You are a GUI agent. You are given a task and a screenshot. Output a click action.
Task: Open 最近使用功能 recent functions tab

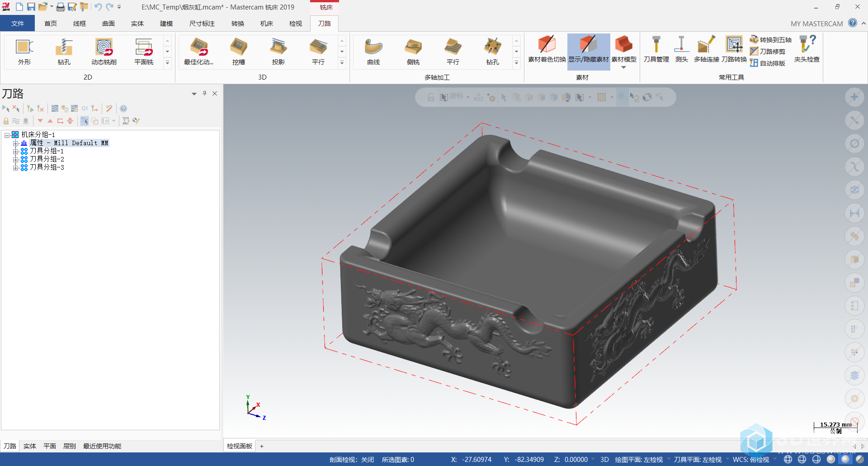click(x=102, y=446)
